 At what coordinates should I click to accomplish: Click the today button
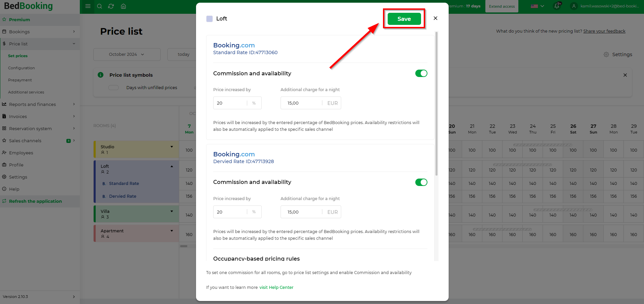pyautogui.click(x=184, y=54)
